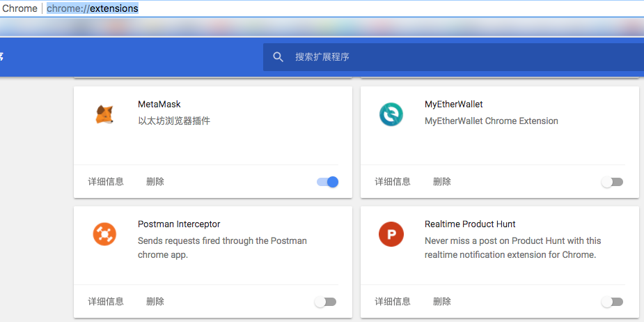Click the 'Sends requests fired' description
Image resolution: width=644 pixels, height=322 pixels.
pyautogui.click(x=222, y=247)
